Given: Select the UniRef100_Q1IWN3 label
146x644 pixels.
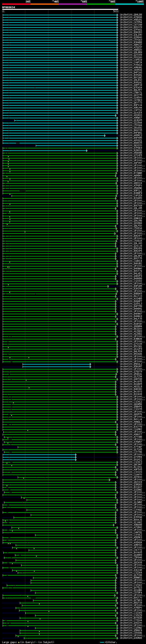Looking at the screenshot, I should (131, 503).
